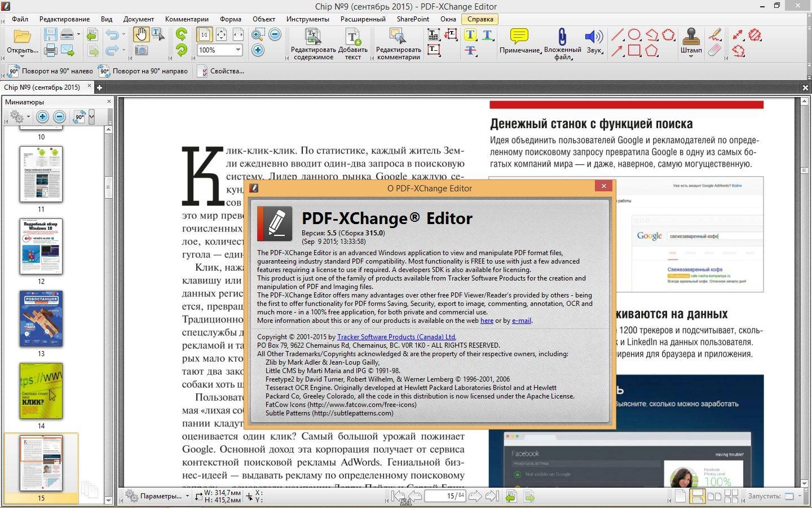Click the Fit Width zoom icon
Screen dimensions: 812x508
tap(238, 35)
